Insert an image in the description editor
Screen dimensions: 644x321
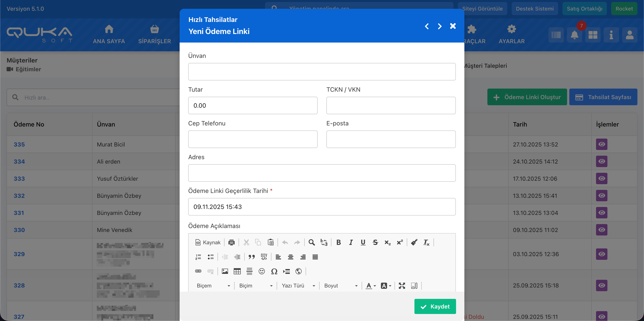point(225,271)
